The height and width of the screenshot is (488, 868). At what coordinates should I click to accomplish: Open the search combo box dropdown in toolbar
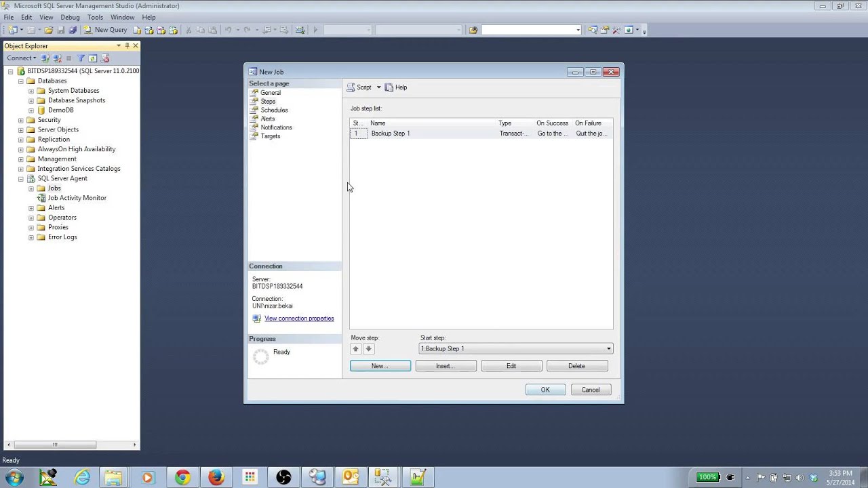[578, 30]
